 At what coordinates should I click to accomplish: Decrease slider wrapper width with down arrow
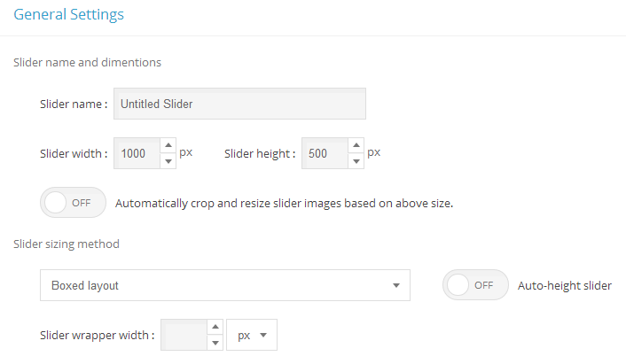point(215,344)
